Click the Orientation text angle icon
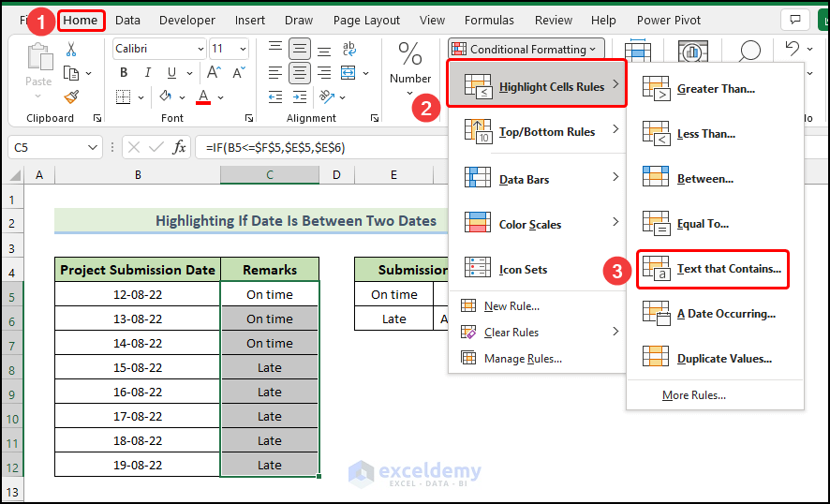 [327, 96]
